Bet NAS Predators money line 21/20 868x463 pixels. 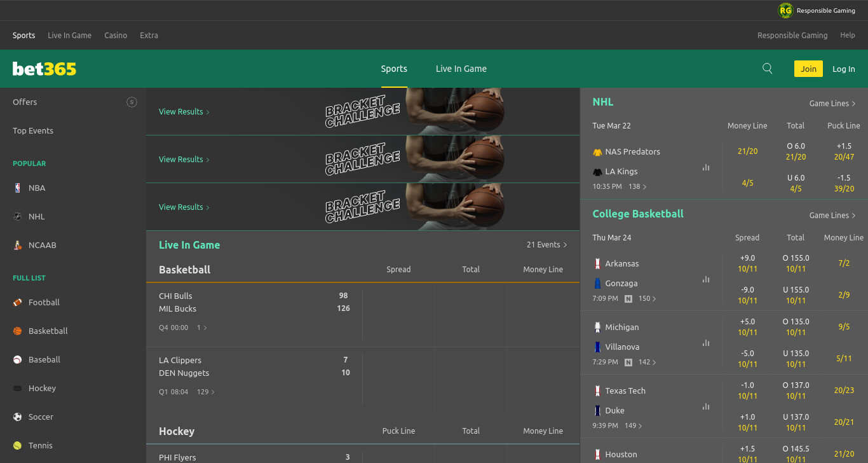(x=747, y=151)
